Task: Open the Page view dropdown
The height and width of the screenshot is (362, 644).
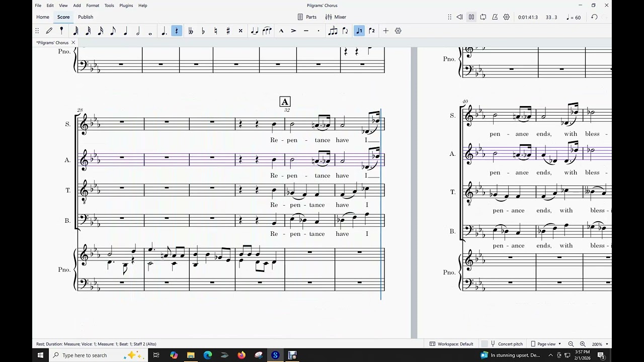Action: (545, 344)
